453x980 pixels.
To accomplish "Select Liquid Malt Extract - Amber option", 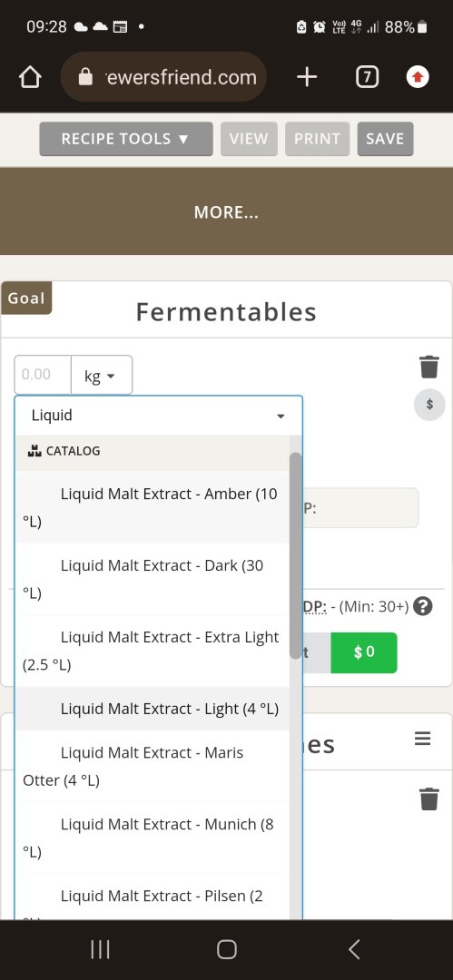I will 152,507.
